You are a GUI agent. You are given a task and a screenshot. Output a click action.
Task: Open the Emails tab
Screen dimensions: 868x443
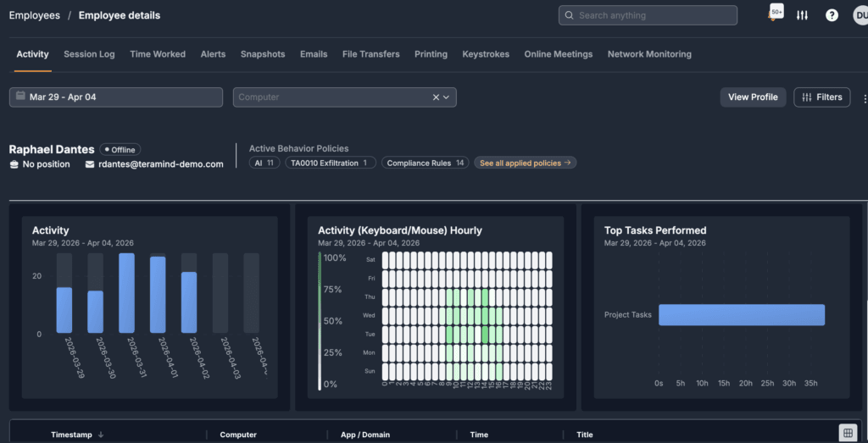[314, 54]
